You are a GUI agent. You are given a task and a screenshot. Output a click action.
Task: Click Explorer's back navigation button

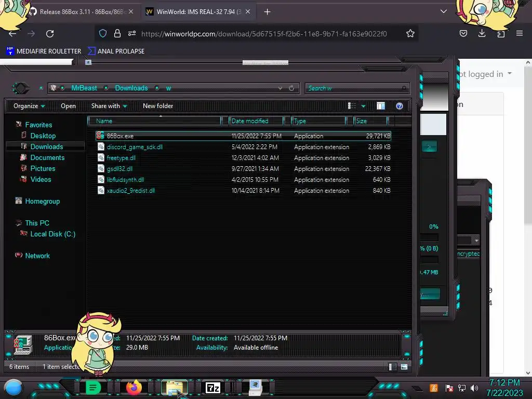20,88
